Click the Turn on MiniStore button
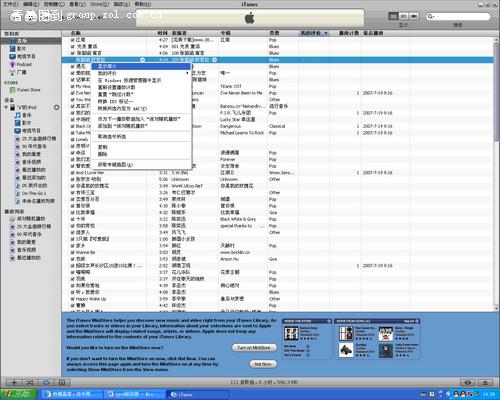Image resolution: width=500 pixels, height=400 pixels. tap(254, 348)
